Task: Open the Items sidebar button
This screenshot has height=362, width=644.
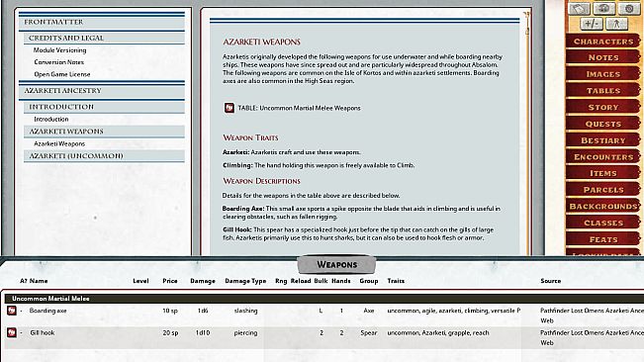Action: 602,173
